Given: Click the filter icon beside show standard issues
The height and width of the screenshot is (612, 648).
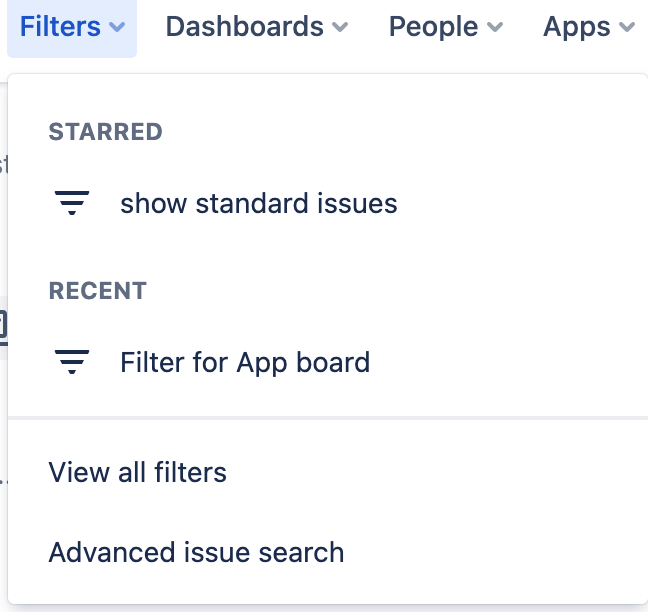Looking at the screenshot, I should [72, 204].
